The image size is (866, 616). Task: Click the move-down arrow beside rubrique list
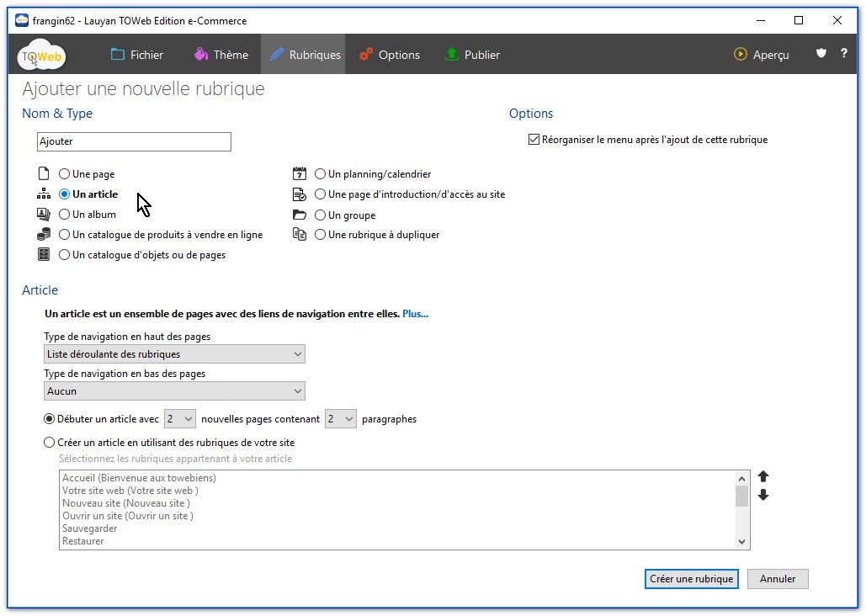(x=763, y=496)
